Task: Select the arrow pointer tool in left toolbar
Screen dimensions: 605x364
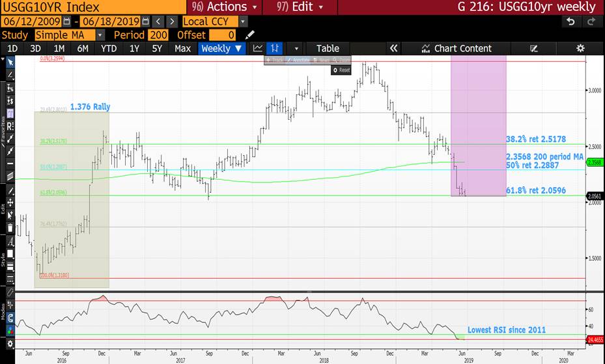Action: [x=10, y=63]
